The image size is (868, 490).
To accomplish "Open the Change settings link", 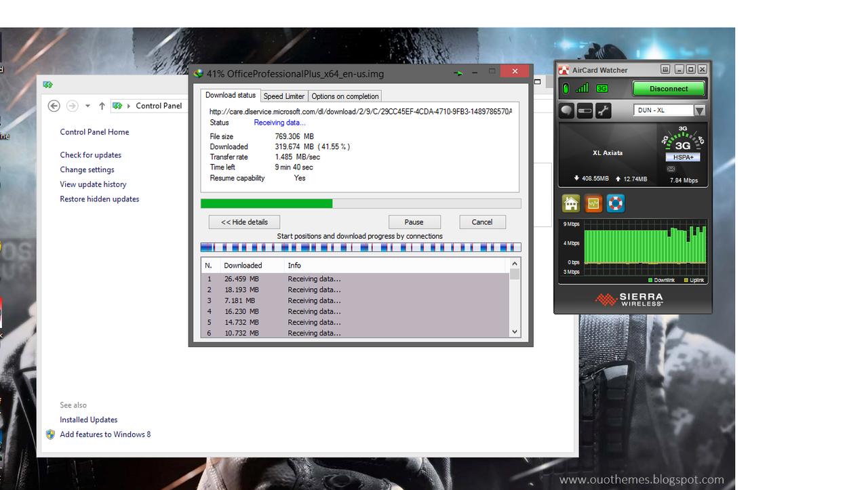I will point(87,170).
